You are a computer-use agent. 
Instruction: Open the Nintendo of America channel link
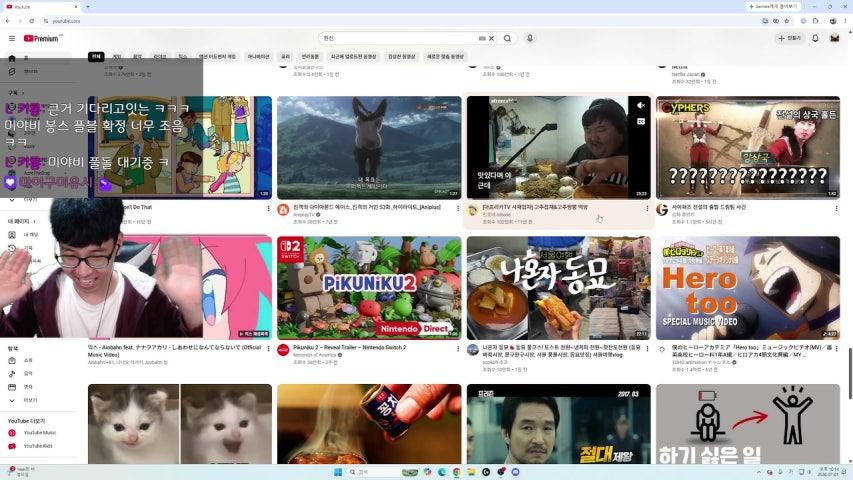(316, 355)
